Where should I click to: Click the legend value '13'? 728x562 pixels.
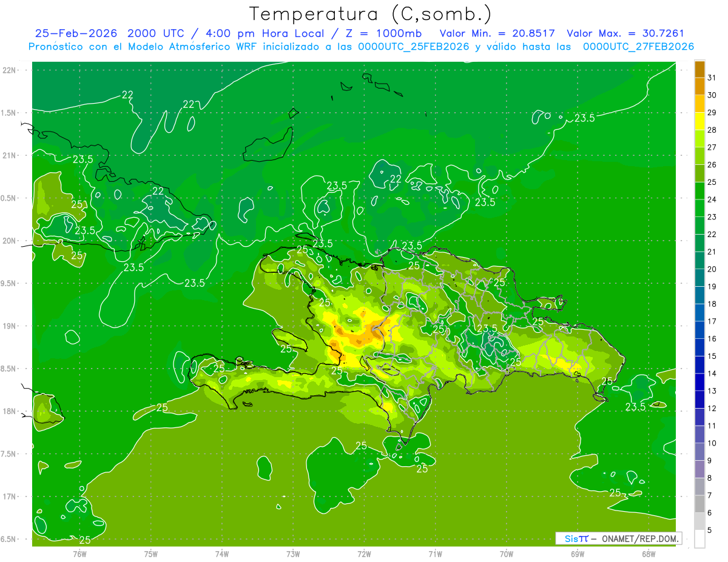pos(712,391)
